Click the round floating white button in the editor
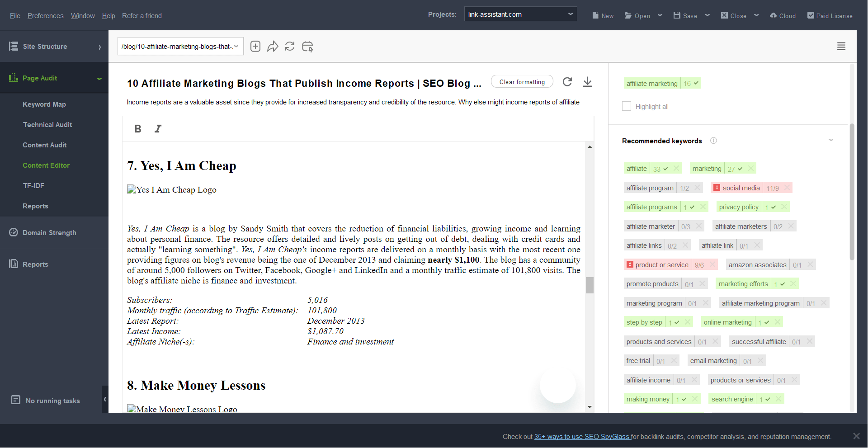The image size is (868, 448). tap(558, 385)
